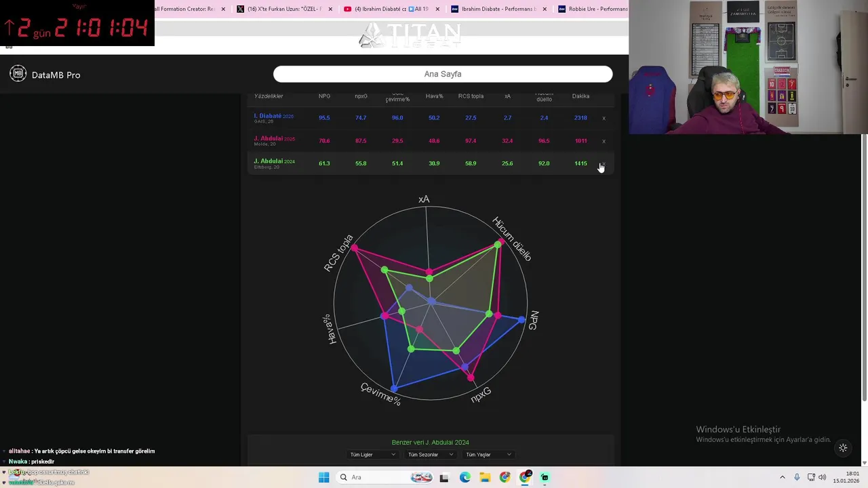Click the search magnifier icon in taskbar
This screenshot has width=868, height=488.
(x=344, y=477)
